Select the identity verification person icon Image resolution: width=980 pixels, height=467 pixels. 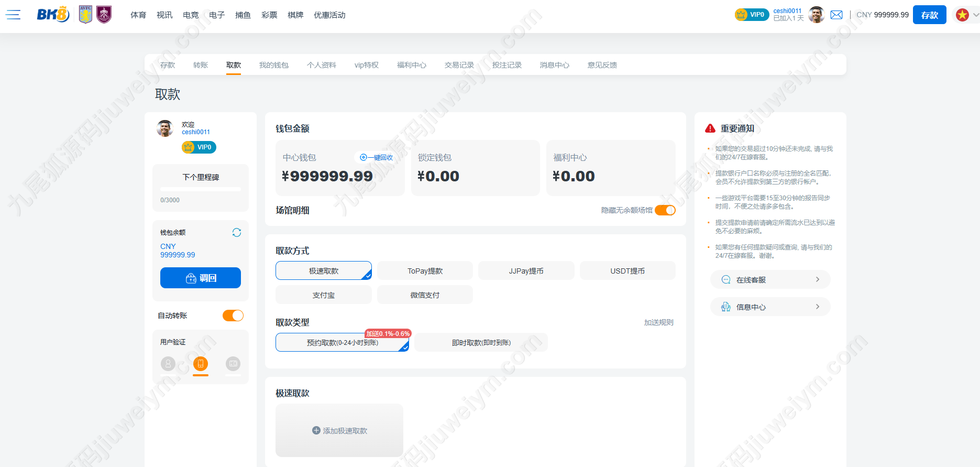tap(168, 363)
